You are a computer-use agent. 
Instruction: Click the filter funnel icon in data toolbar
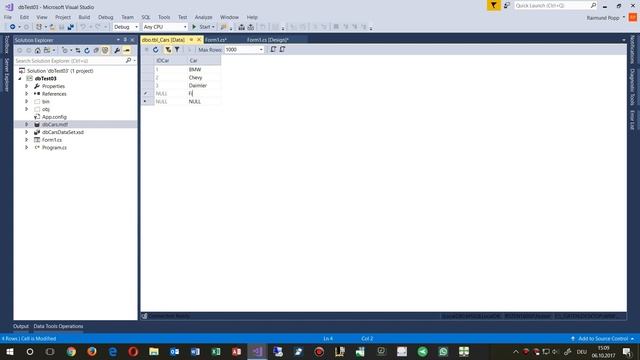tap(177, 49)
